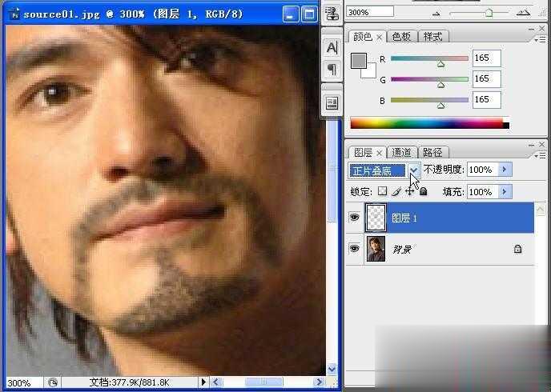Click the 背景 layer portrait thumbnail
Viewport: 551px width, 392px height.
376,249
